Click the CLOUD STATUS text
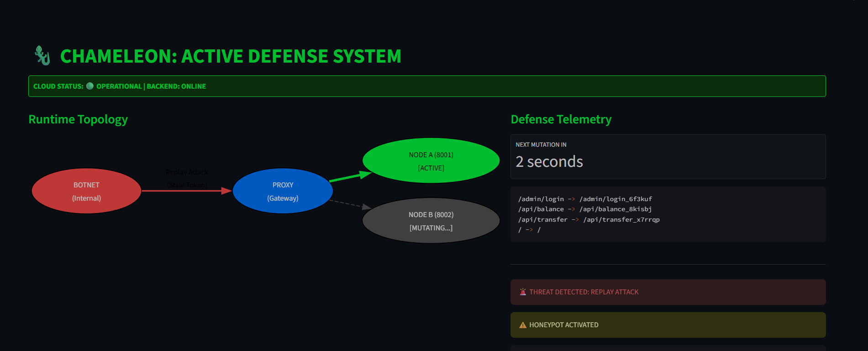 pos(58,86)
